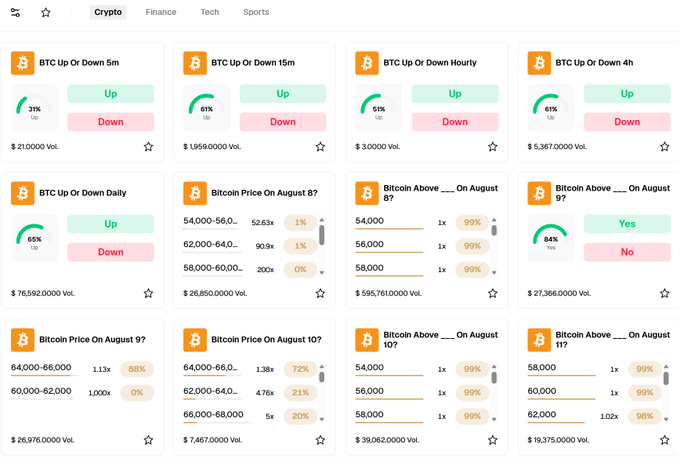Screen dimensions: 680x462
Task: Open the Bitcoin Price On August 10? title
Action: 266,340
